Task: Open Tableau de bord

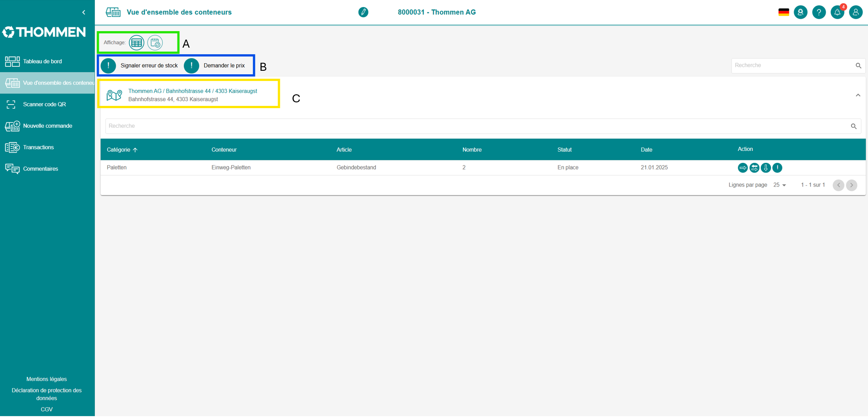Action: coord(47,61)
